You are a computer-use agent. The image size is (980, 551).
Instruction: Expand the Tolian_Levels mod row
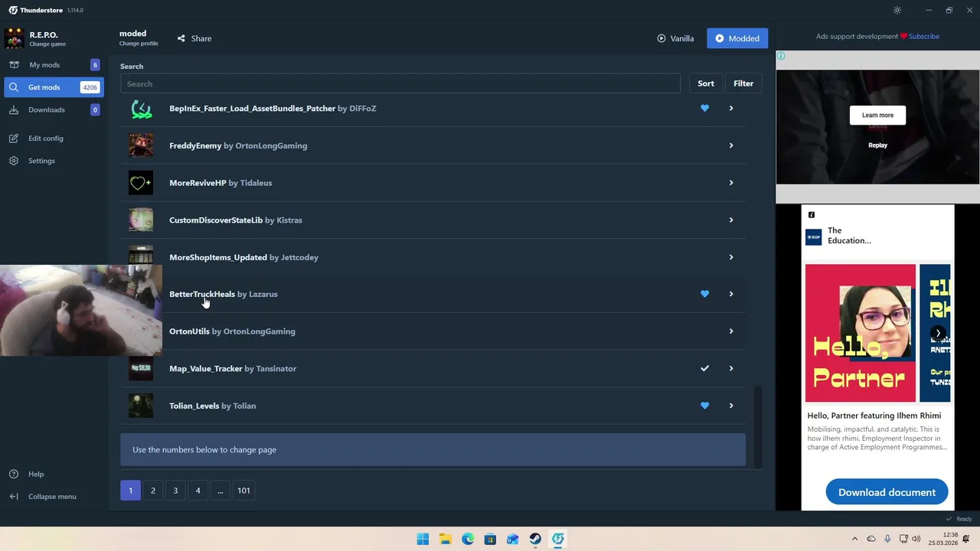pos(731,406)
